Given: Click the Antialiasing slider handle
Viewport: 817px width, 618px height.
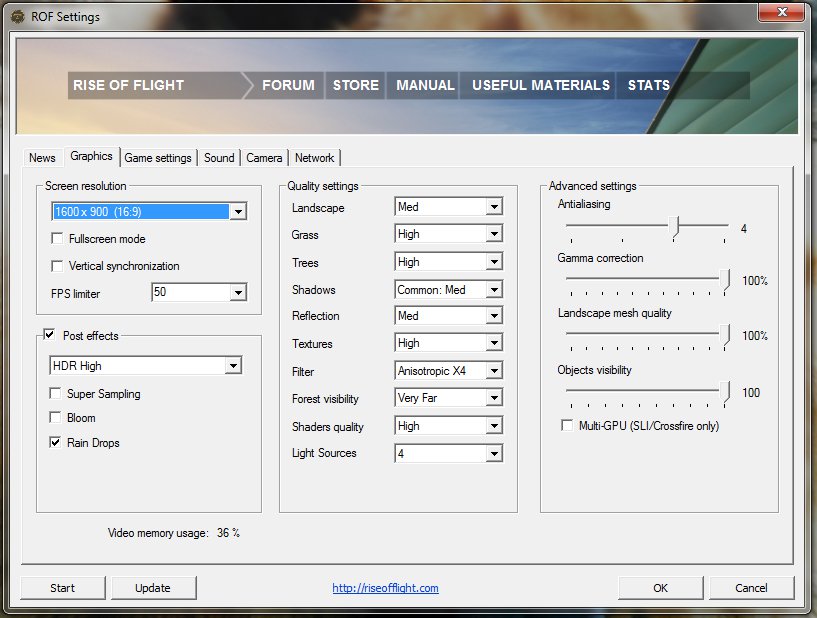Looking at the screenshot, I should [x=675, y=227].
